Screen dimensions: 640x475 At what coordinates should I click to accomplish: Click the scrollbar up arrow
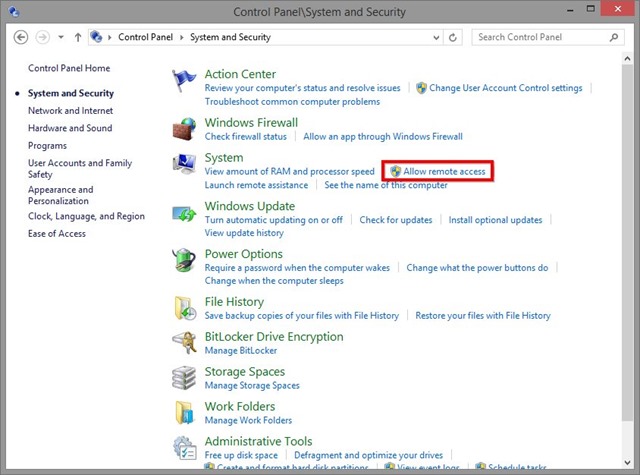coord(627,59)
